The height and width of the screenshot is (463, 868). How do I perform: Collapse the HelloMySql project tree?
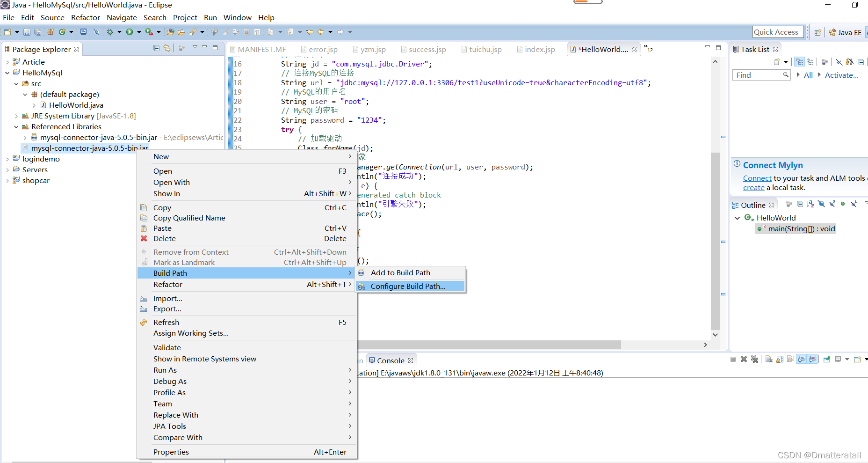pos(7,73)
